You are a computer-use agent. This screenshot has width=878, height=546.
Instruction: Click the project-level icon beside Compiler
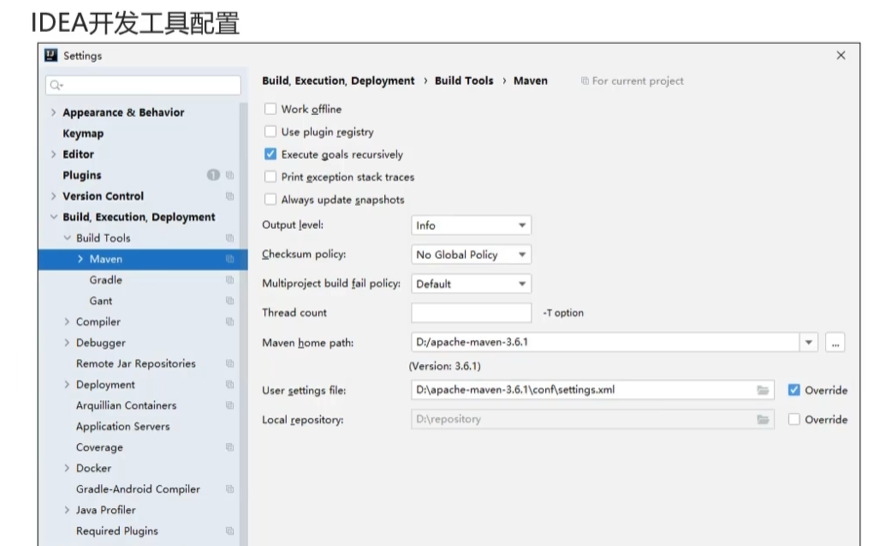(230, 321)
